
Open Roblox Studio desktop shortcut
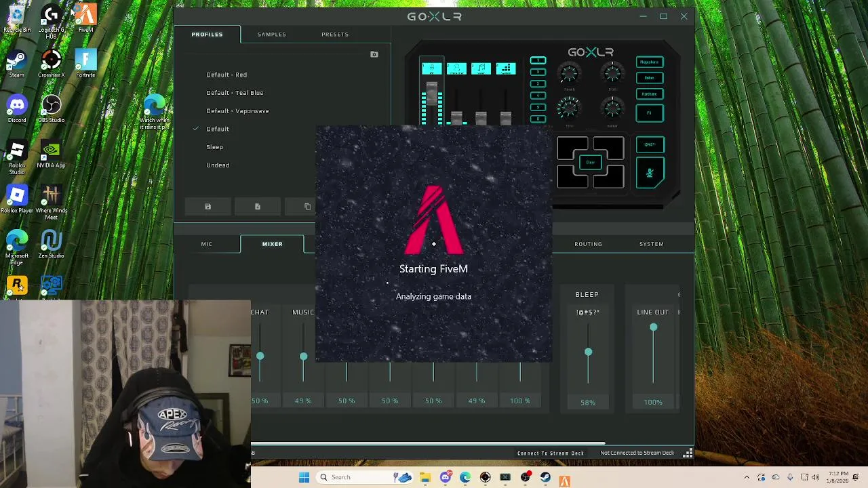17,157
